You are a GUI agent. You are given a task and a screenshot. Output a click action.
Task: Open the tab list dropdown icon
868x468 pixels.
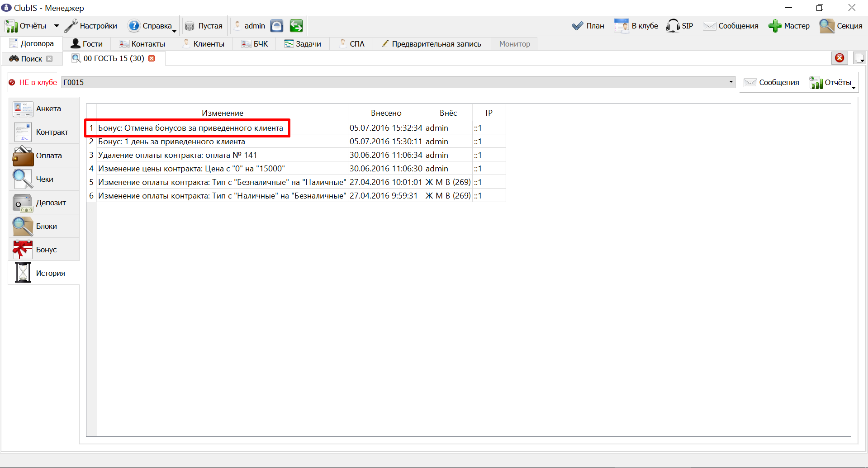tap(859, 58)
